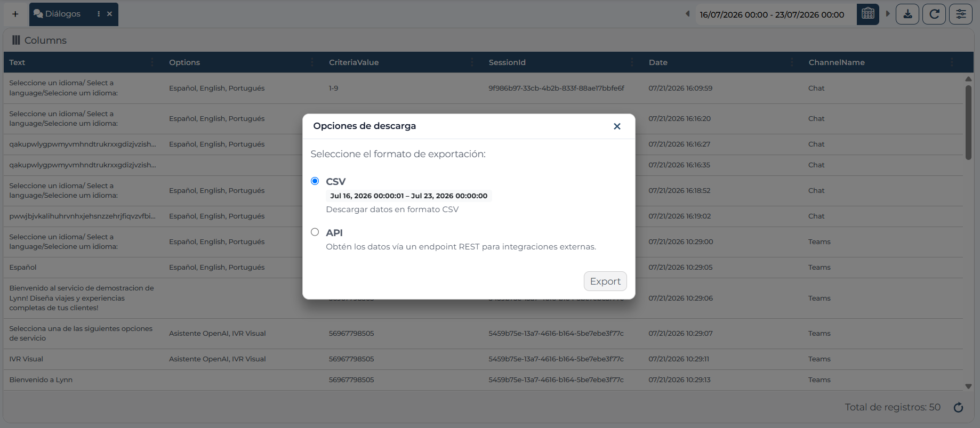
Task: Click Total de registros: 50 text
Action: click(x=893, y=407)
